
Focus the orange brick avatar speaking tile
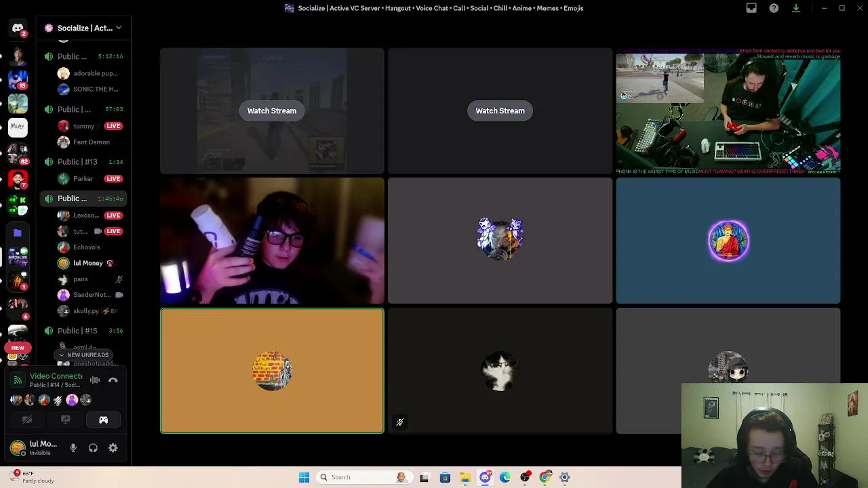[272, 371]
